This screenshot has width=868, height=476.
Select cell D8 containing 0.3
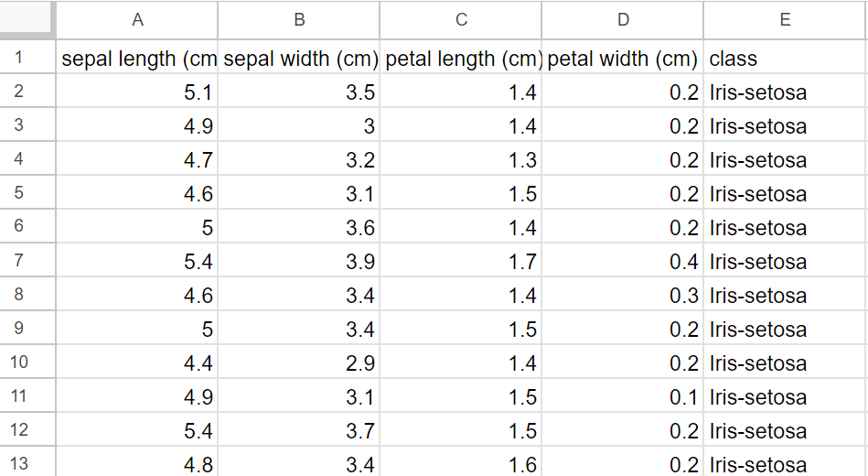pos(623,294)
